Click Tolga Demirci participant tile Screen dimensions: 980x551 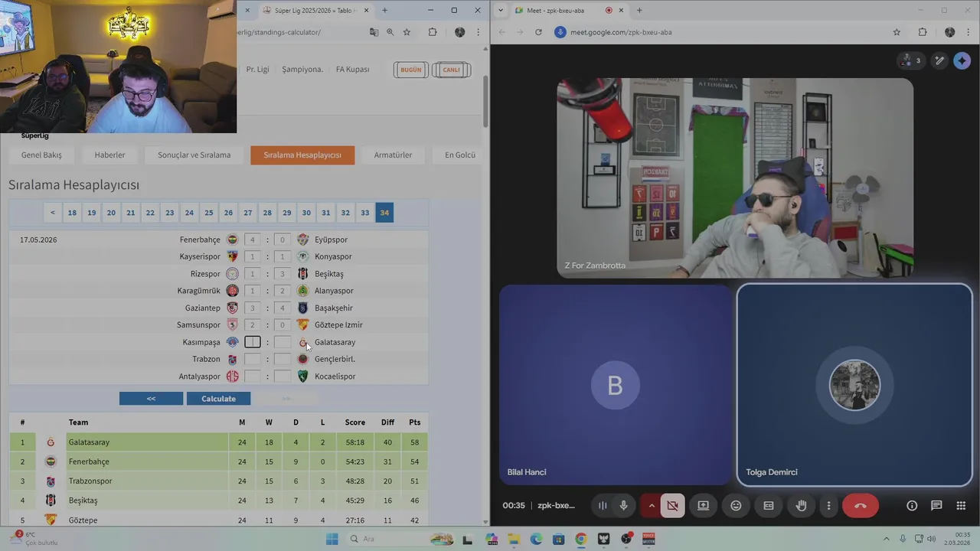tap(854, 385)
